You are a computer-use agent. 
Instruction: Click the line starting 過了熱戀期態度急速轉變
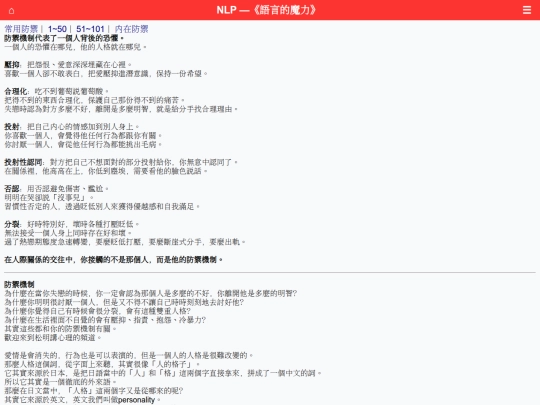(125, 242)
